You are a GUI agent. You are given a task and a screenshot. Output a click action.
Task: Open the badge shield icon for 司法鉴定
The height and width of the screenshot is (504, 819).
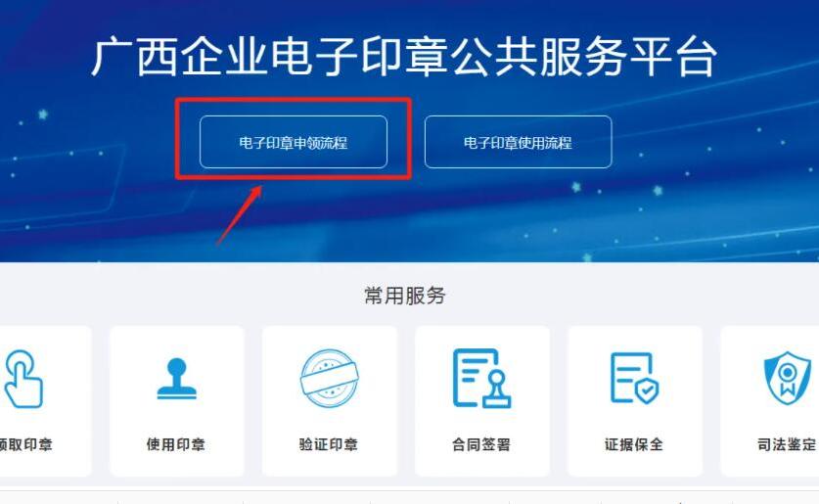[x=787, y=378]
